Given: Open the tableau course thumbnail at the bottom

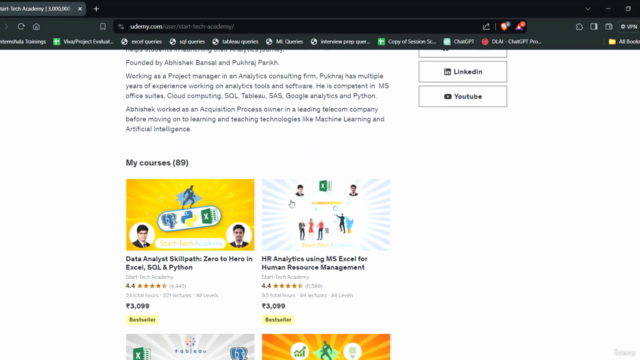Looking at the screenshot, I should (190, 347).
